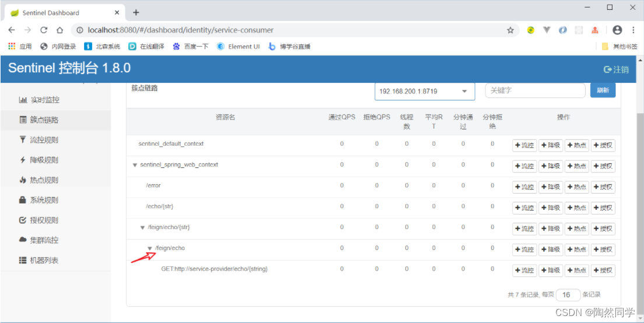
Task: Add 降级 for sentinel_spring_web_context
Action: click(551, 166)
